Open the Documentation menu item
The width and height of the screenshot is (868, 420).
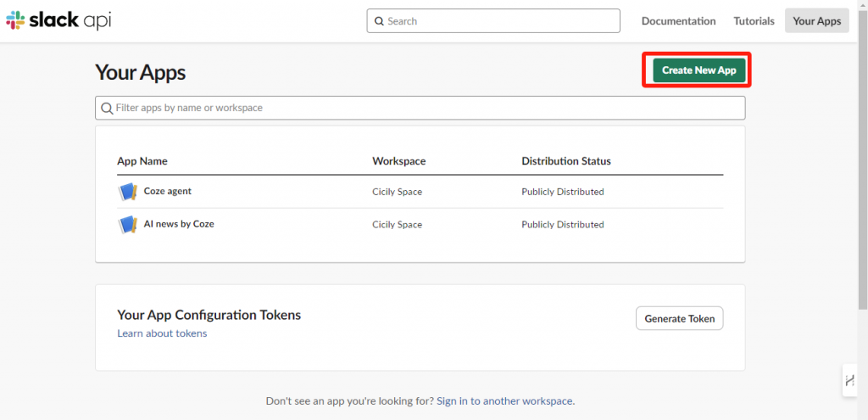(x=678, y=21)
